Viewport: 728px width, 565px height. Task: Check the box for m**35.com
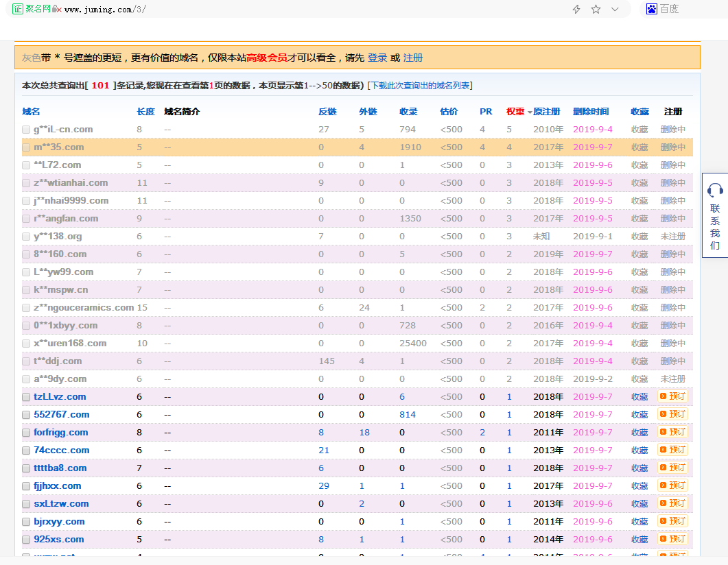tap(27, 147)
